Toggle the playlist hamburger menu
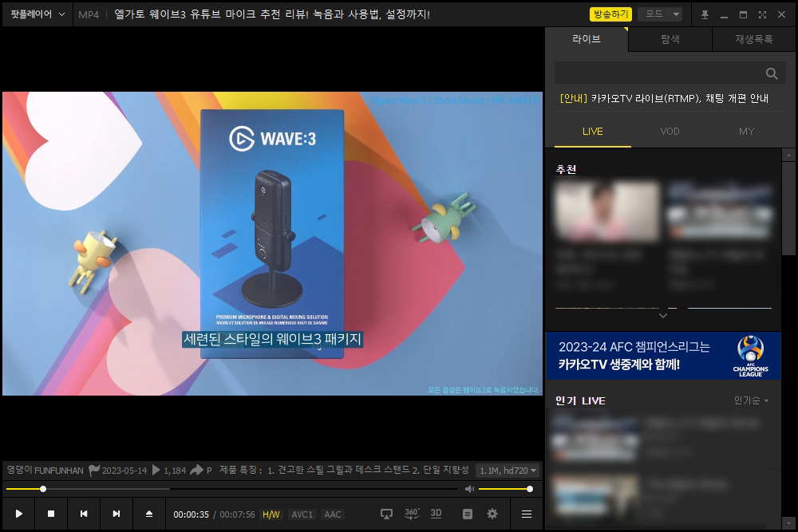The height and width of the screenshot is (532, 798). click(x=527, y=514)
